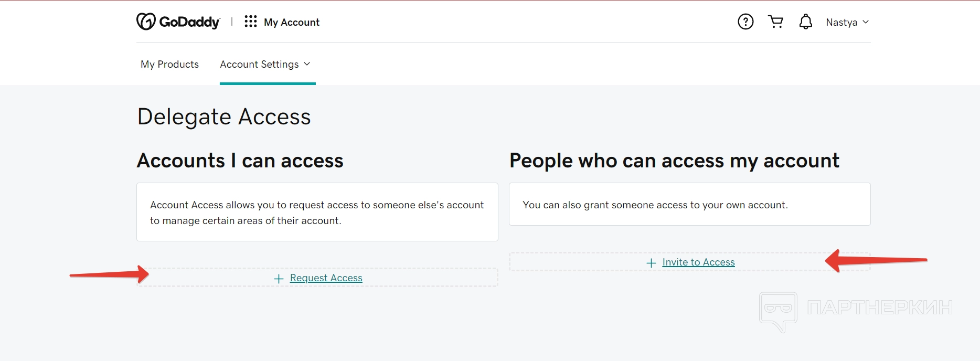Image resolution: width=980 pixels, height=361 pixels.
Task: Click the Delegate Access page heading
Action: [x=224, y=116]
